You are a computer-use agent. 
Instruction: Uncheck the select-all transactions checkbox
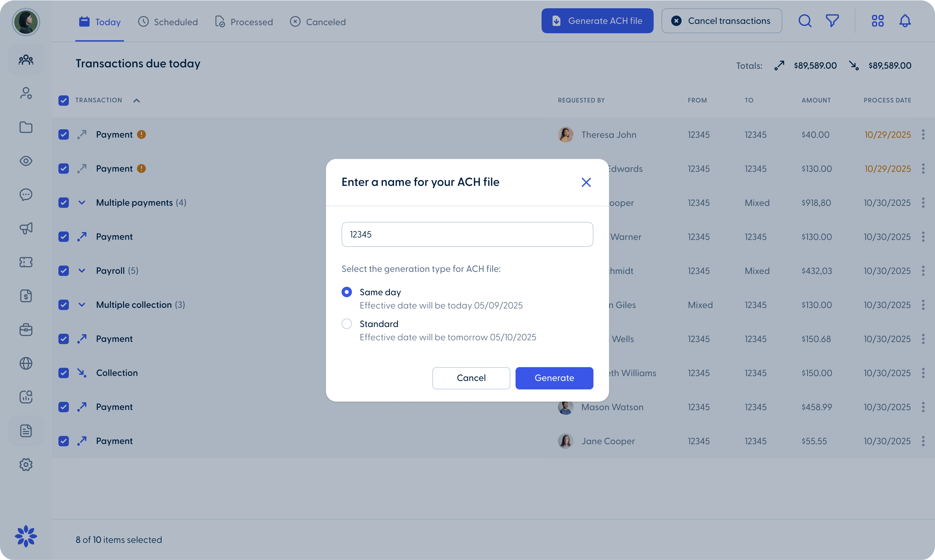64,100
